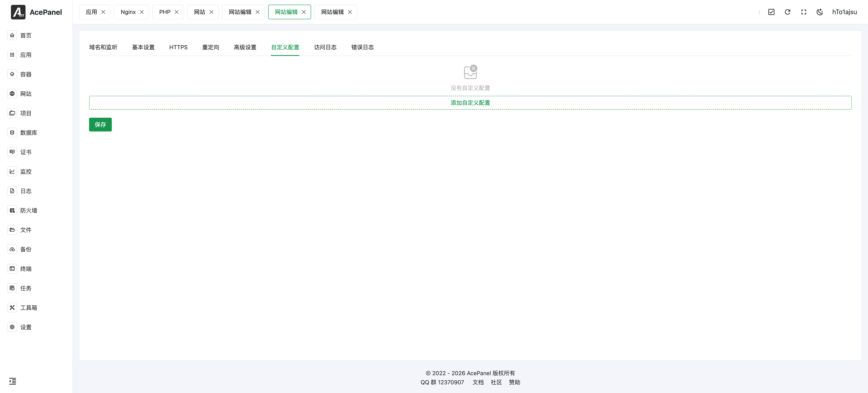Click the Monitoring chart icon

point(12,171)
